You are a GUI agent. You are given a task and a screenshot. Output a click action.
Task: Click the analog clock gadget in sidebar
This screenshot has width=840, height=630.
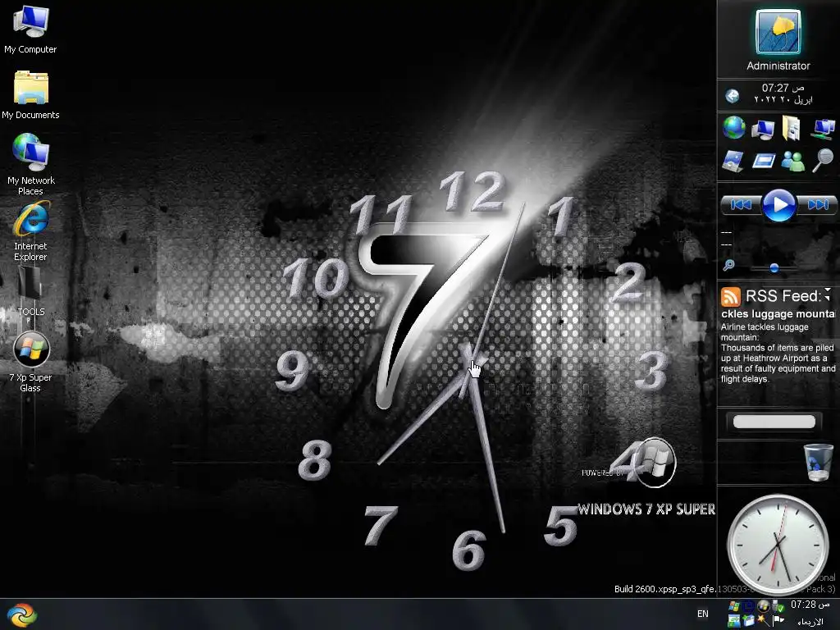778,545
